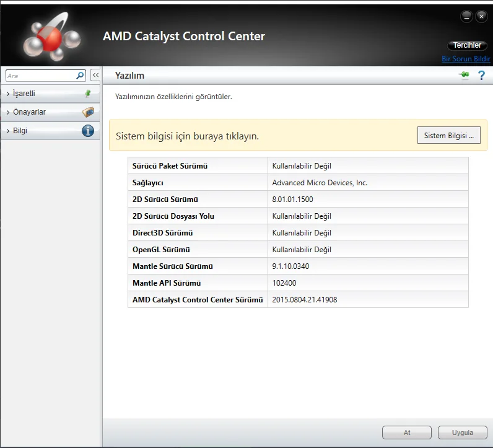Click the search magnifier icon
Viewport: 493px width, 448px height.
pyautogui.click(x=80, y=76)
